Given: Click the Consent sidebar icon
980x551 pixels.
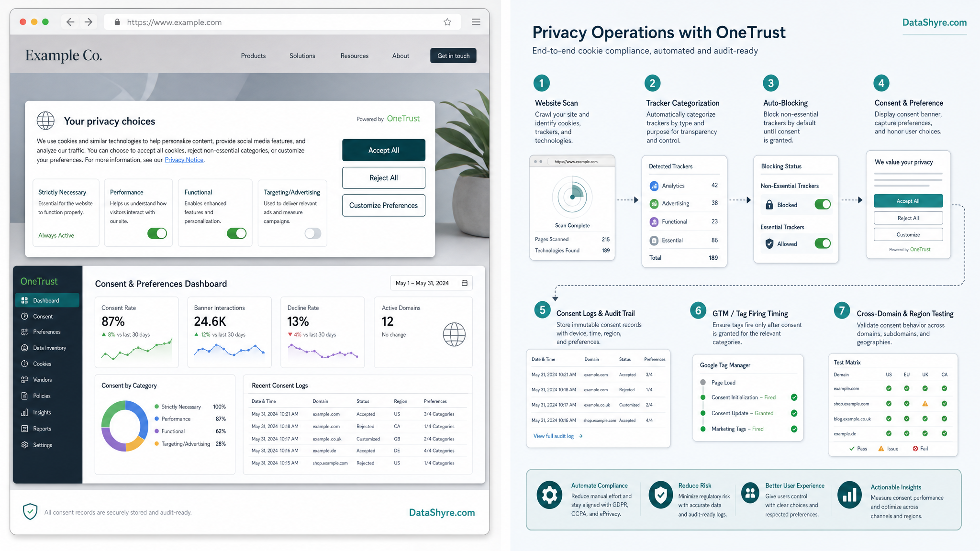Looking at the screenshot, I should pos(24,316).
